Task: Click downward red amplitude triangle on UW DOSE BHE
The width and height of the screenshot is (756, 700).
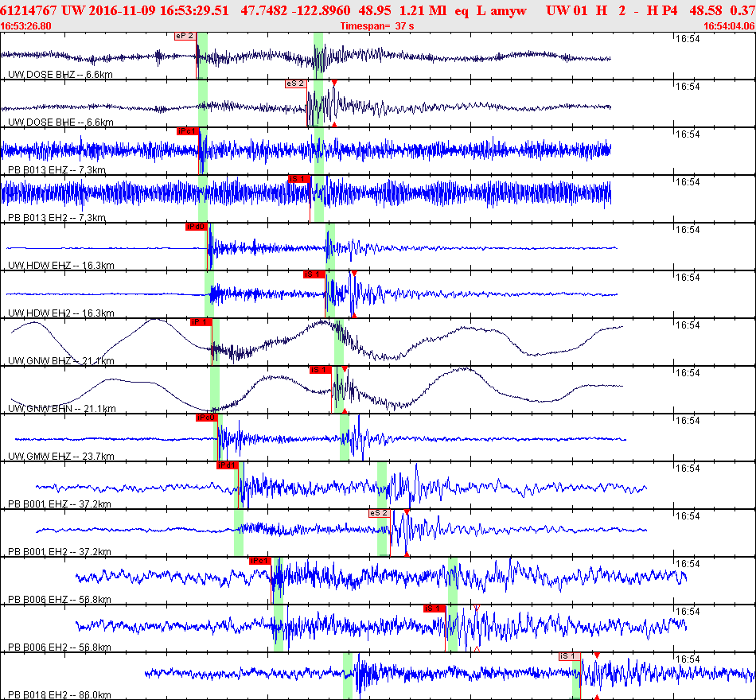Action: tap(334, 83)
